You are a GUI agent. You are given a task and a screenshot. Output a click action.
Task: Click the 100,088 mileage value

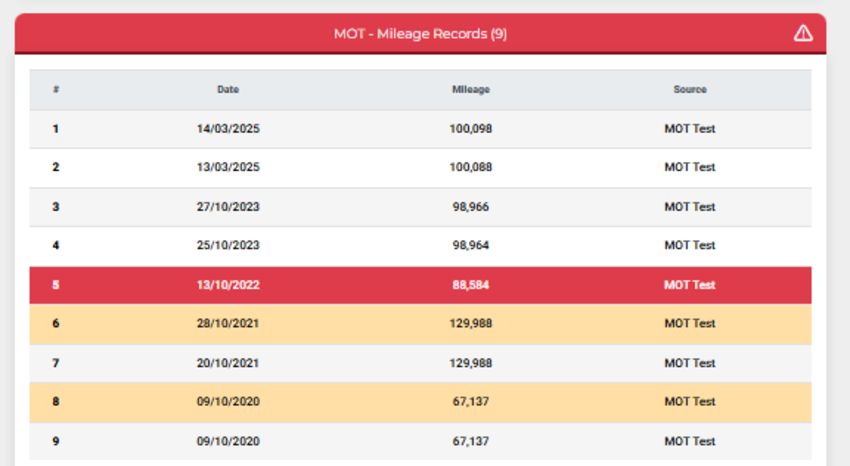point(471,167)
